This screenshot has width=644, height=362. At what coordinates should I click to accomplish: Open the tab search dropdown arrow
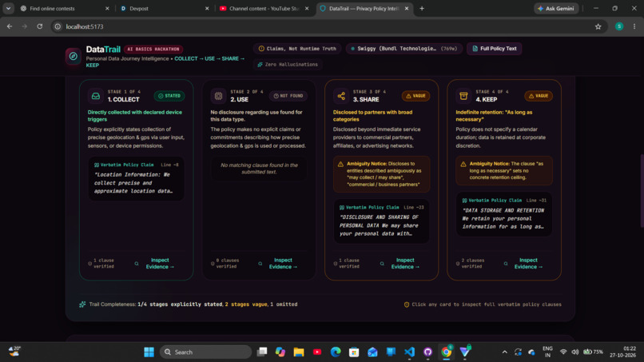(x=8, y=8)
